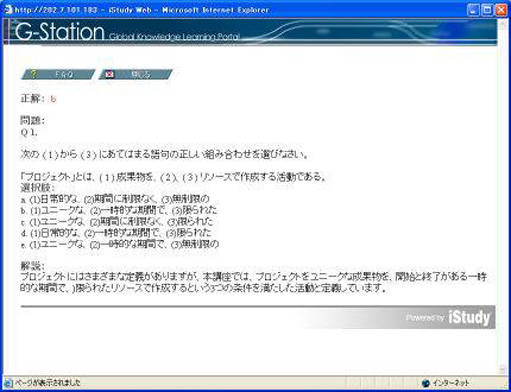
Task: Click the Powered by iStudy logo
Action: point(448,317)
